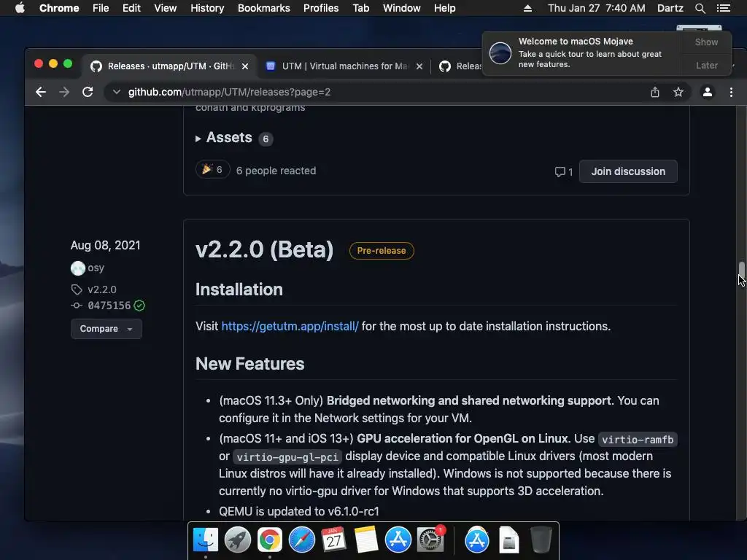Screen dimensions: 747x560
Task: Open the Chrome application menu
Action: 59,8
